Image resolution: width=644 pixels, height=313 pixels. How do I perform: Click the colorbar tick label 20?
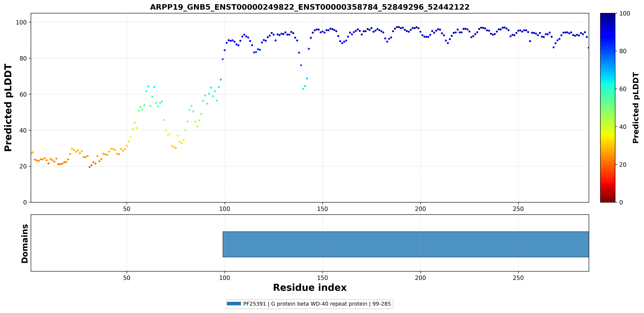point(623,165)
